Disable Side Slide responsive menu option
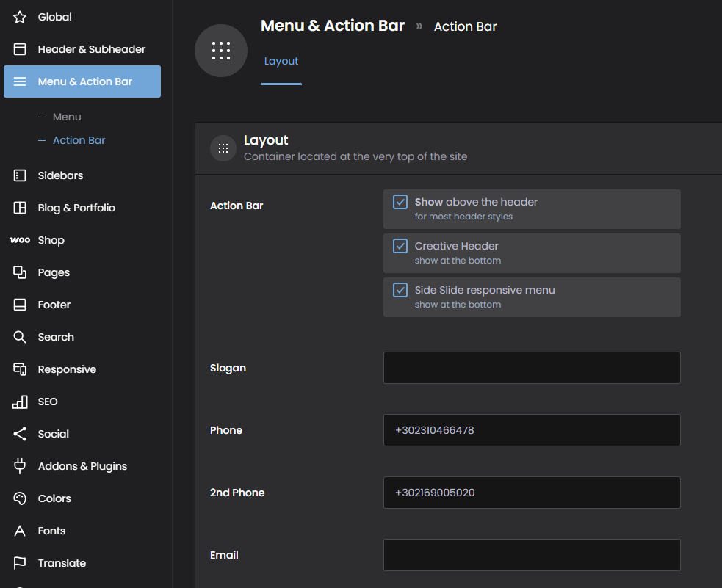 (400, 290)
